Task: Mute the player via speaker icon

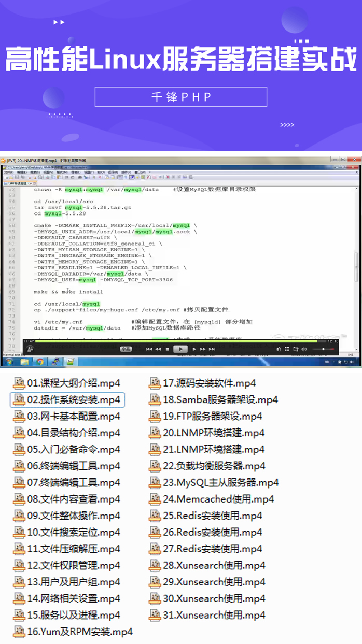Action: point(304,350)
